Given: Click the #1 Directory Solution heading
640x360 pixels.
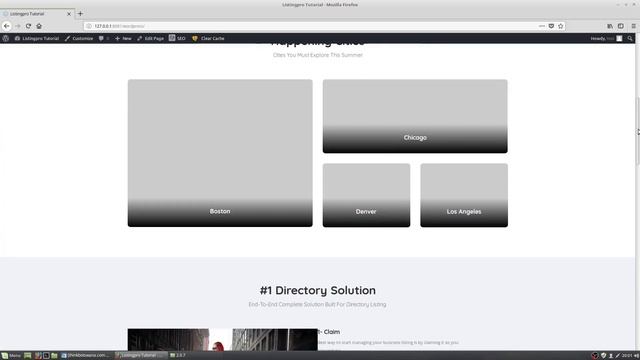Looking at the screenshot, I should tap(318, 290).
